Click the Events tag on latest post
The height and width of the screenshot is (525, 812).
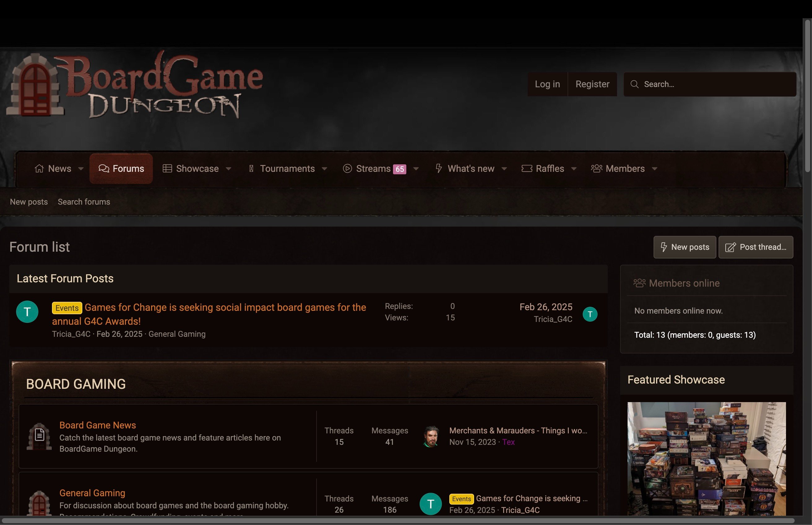pos(67,308)
